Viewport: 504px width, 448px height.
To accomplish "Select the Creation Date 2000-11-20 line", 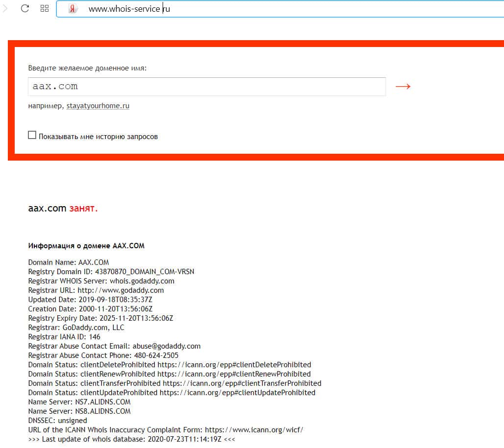I will click(90, 309).
